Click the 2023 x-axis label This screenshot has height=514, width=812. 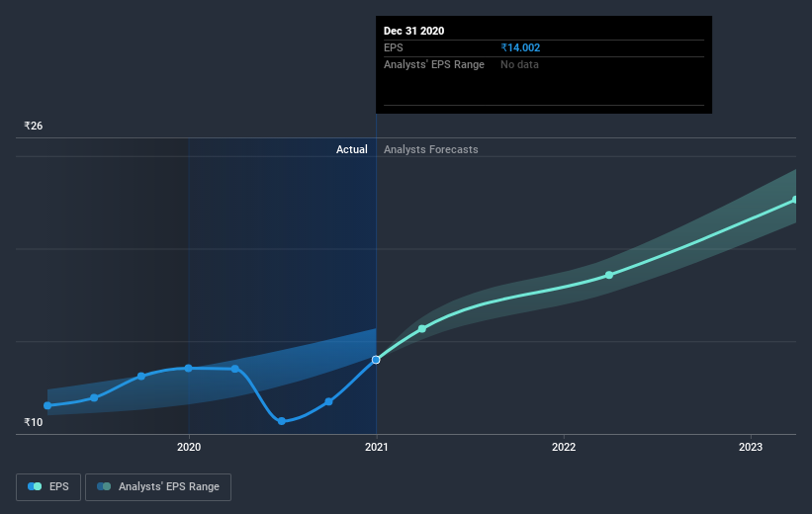751,447
